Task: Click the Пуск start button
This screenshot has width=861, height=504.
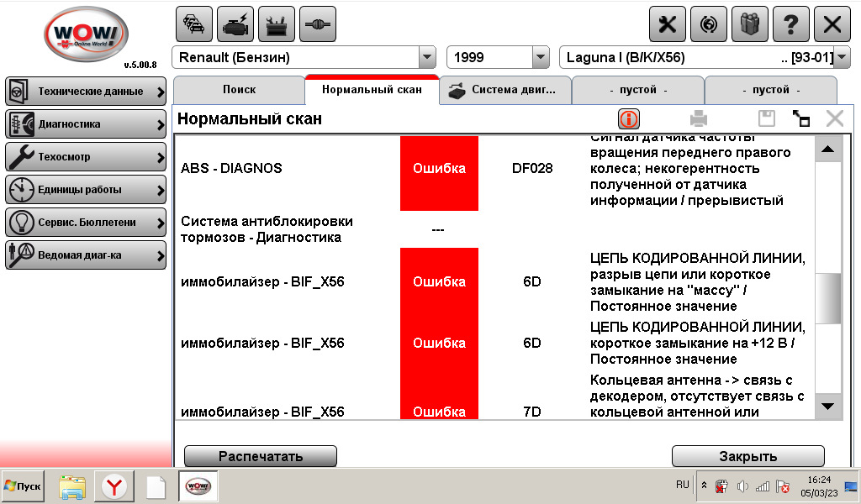Action: (x=23, y=486)
